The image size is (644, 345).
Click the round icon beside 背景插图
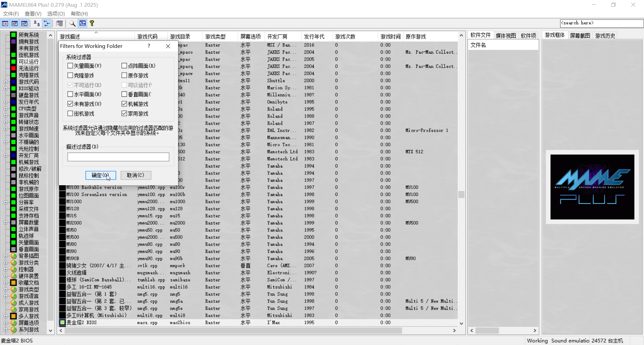pyautogui.click(x=13, y=256)
